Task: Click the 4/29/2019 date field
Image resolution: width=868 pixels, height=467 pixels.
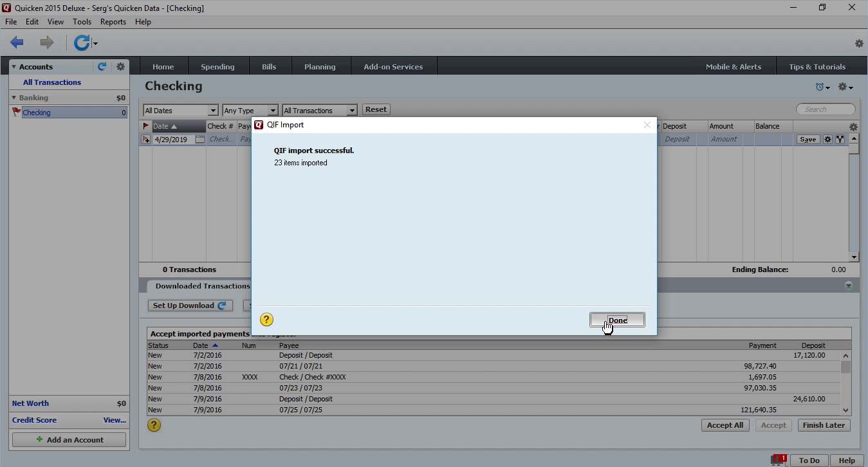Action: (x=172, y=139)
